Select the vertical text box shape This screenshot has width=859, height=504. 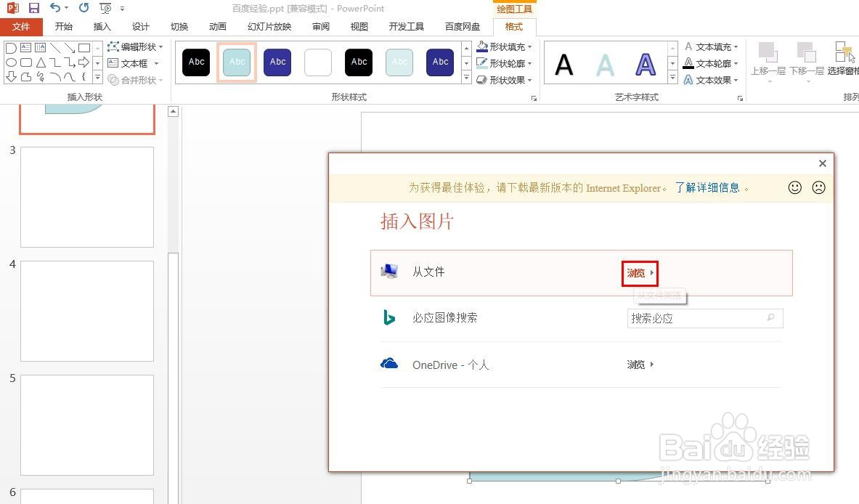click(40, 48)
